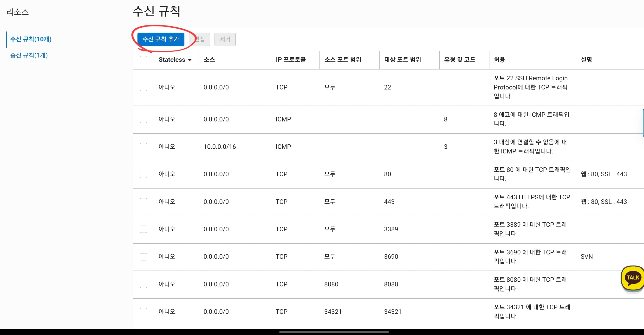The height and width of the screenshot is (335, 644).
Task: Open the 수신 규칙(10개) sidebar tab
Action: [x=31, y=39]
